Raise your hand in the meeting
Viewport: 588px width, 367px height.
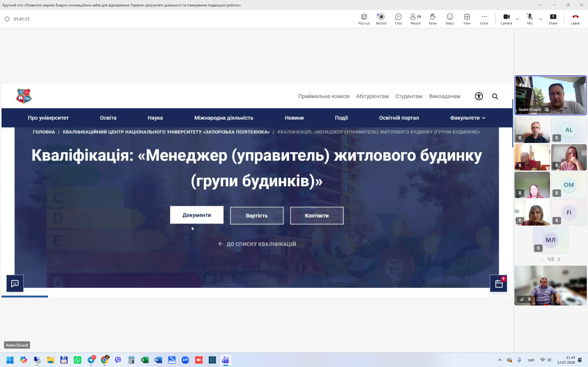432,19
